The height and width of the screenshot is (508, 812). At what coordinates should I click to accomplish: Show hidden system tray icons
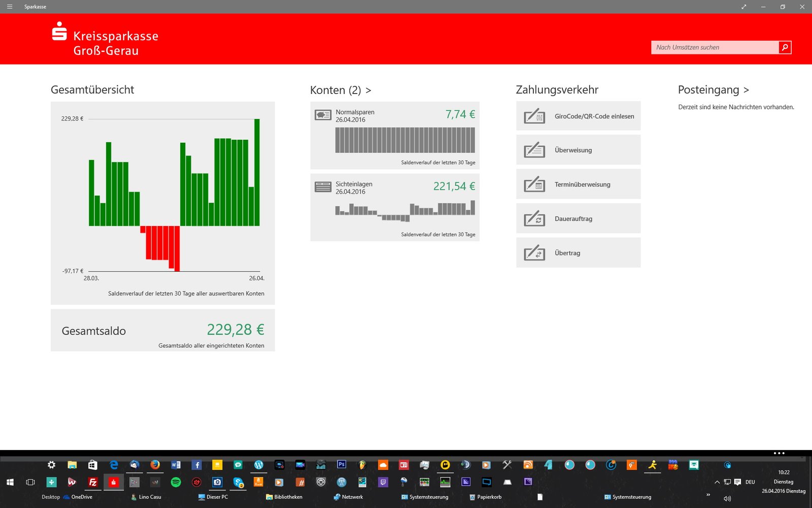717,482
